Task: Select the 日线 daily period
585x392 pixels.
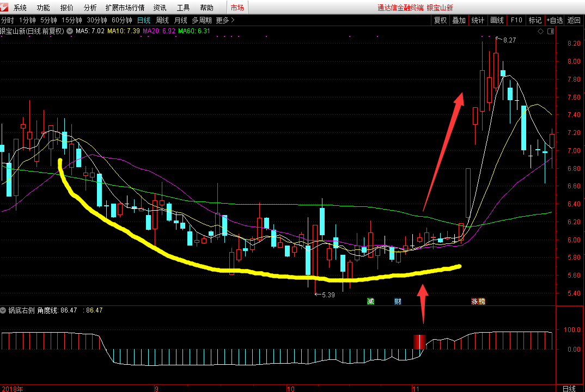Action: coord(144,20)
